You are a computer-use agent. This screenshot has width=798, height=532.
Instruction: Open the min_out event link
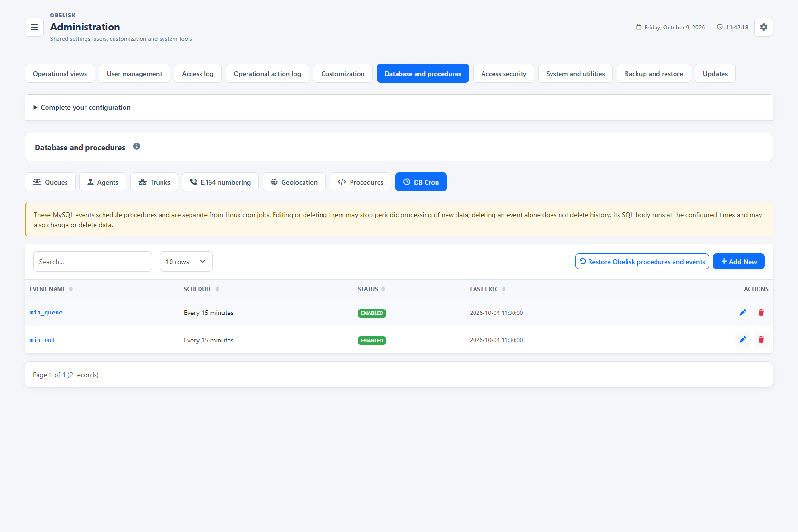[x=42, y=340]
